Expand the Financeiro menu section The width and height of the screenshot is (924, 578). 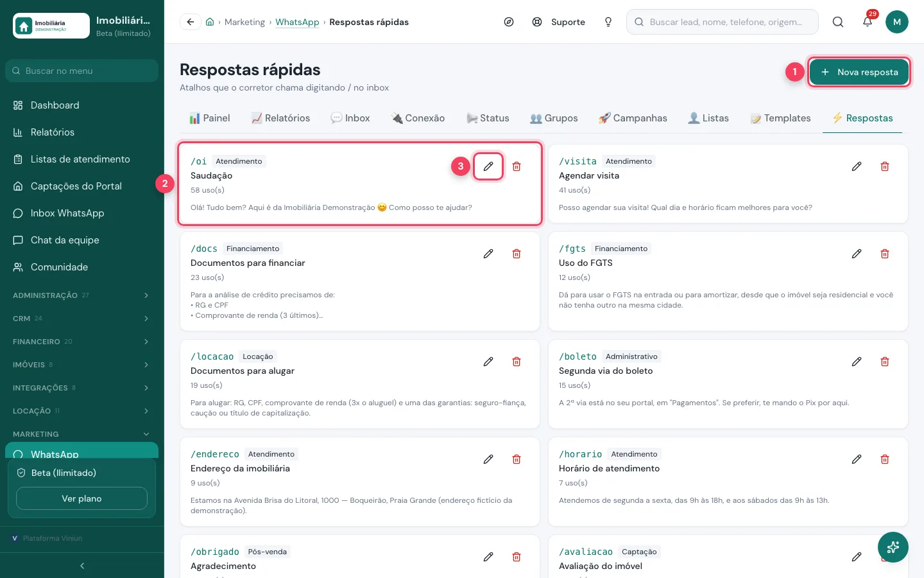[x=81, y=342]
